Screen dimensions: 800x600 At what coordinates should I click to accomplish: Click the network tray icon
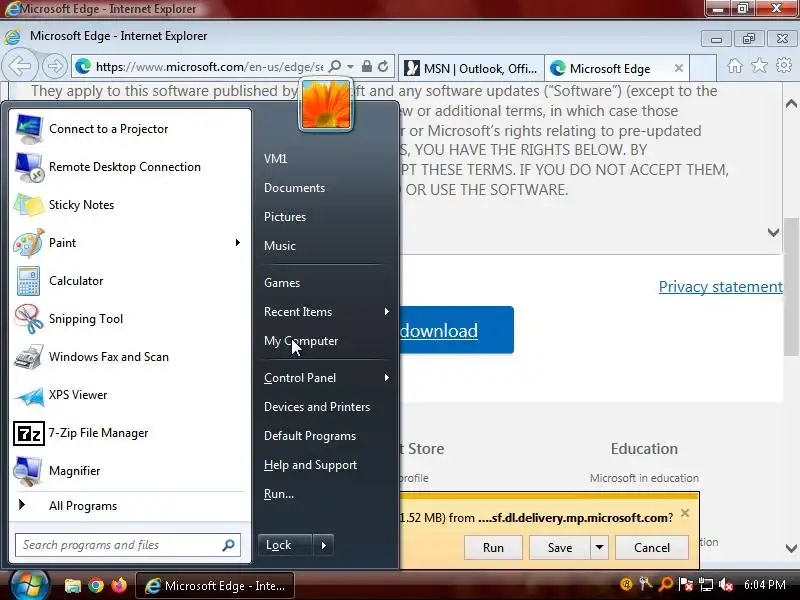706,584
